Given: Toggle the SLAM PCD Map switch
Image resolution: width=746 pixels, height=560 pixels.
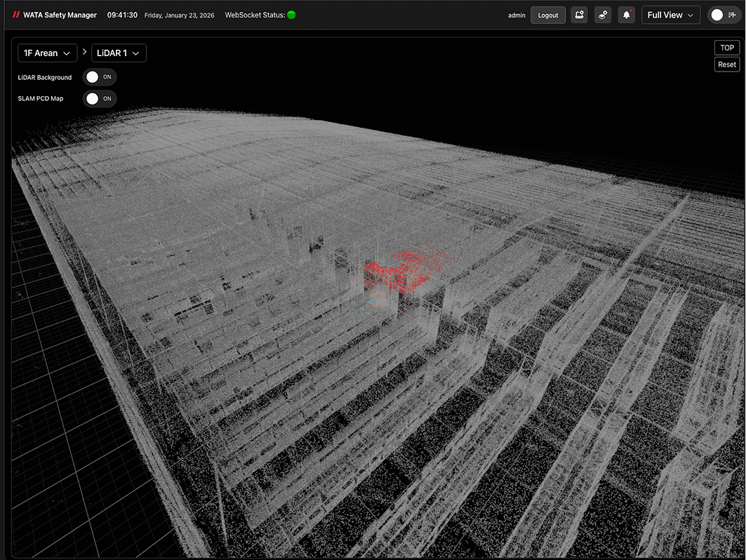Looking at the screenshot, I should 100,98.
